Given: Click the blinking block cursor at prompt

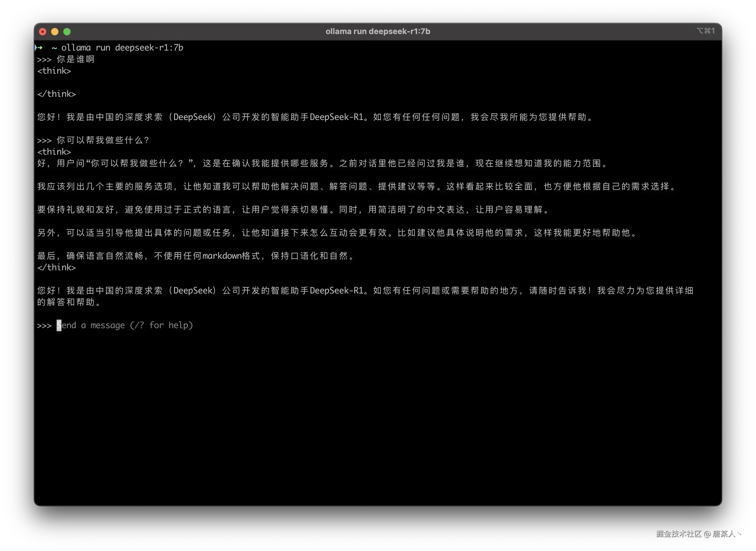Looking at the screenshot, I should 59,325.
